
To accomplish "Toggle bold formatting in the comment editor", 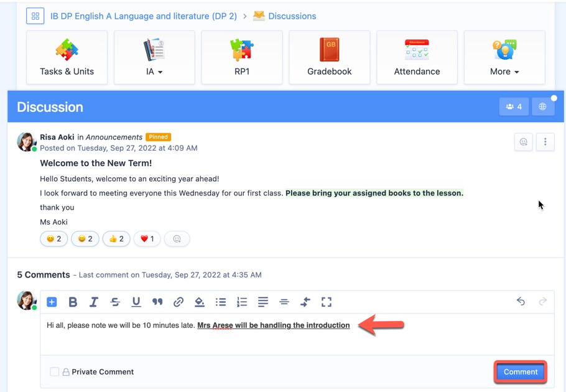I will pyautogui.click(x=73, y=302).
